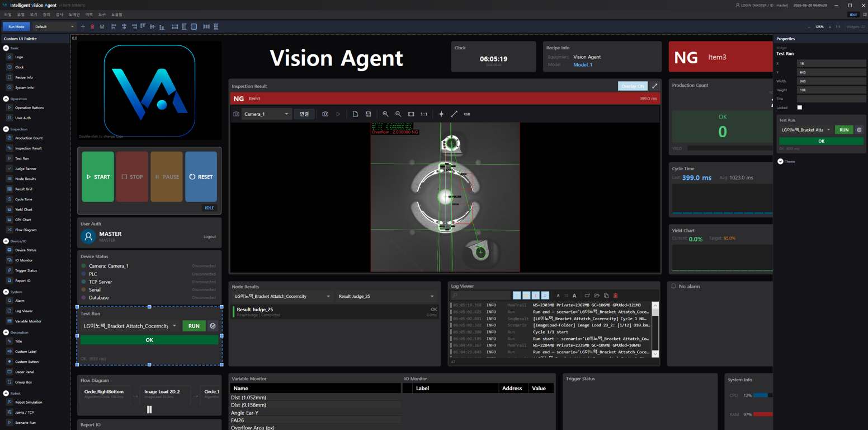Click the Log Viewer search field
The height and width of the screenshot is (430, 868).
pyautogui.click(x=481, y=296)
